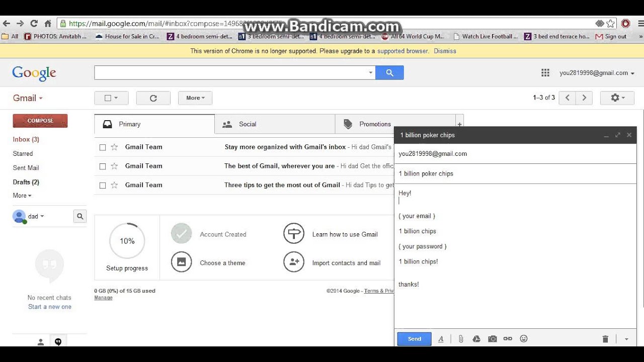
Task: Click in the Gmail search field
Action: [230, 73]
